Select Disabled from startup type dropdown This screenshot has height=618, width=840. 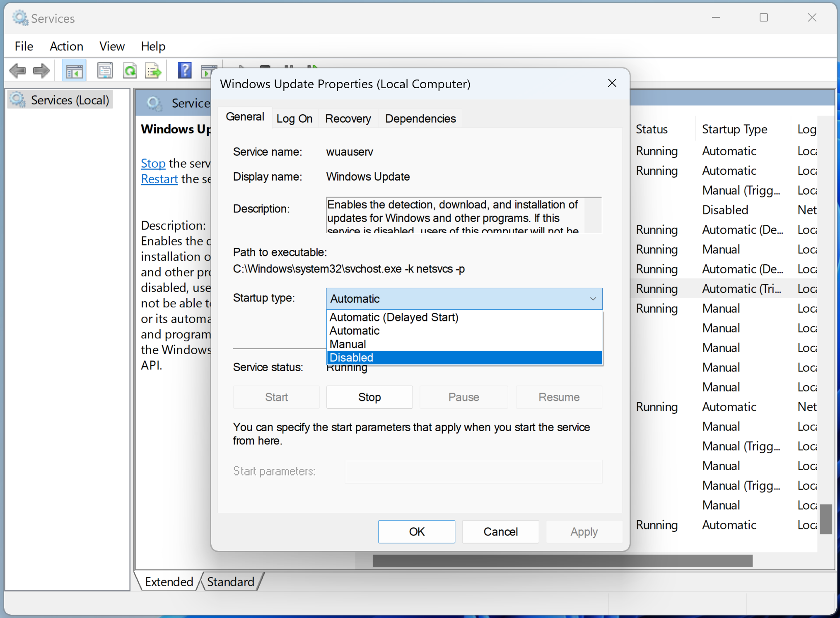463,357
